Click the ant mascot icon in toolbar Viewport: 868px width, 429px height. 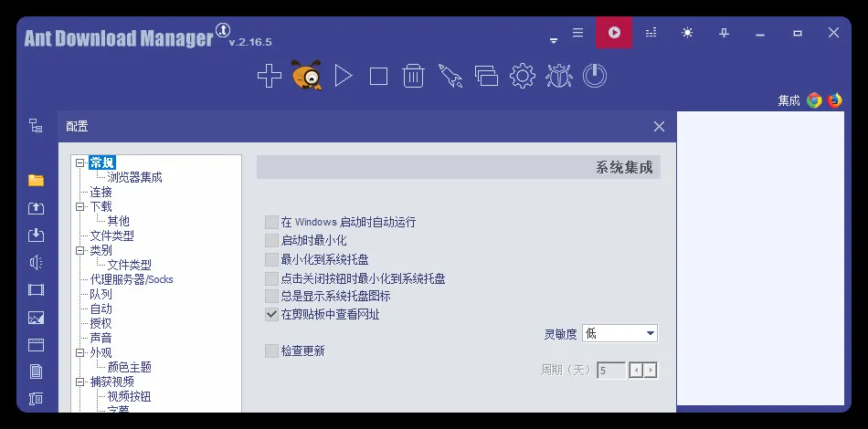[x=306, y=75]
